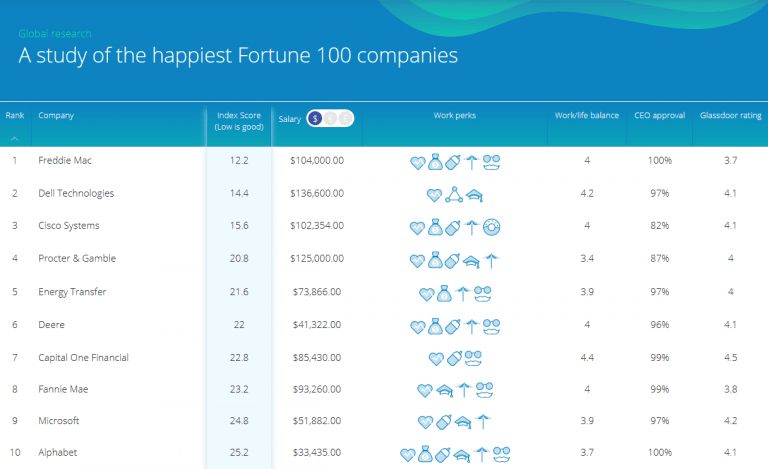The width and height of the screenshot is (768, 469).
Task: Sort by Glassdoor rating column header
Action: pos(731,115)
